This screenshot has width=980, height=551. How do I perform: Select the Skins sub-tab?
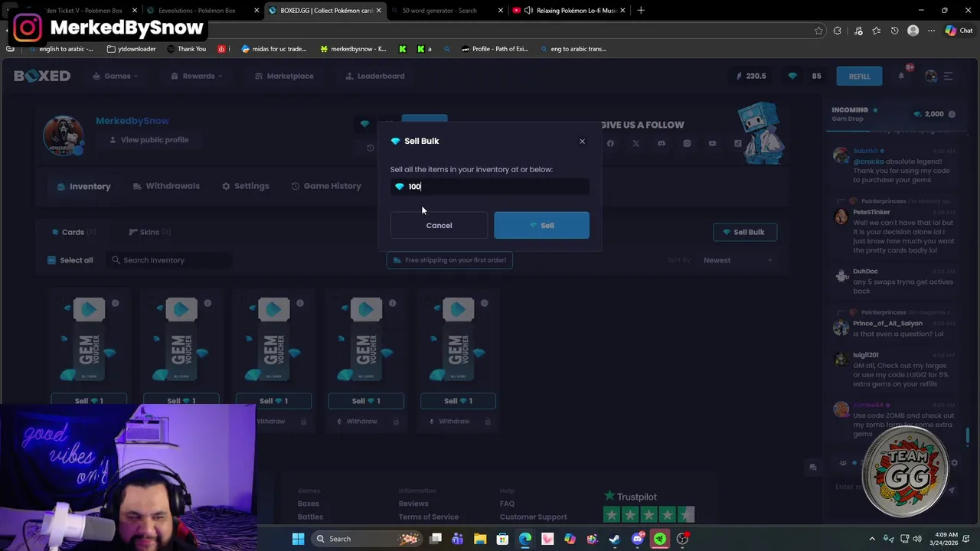[149, 232]
